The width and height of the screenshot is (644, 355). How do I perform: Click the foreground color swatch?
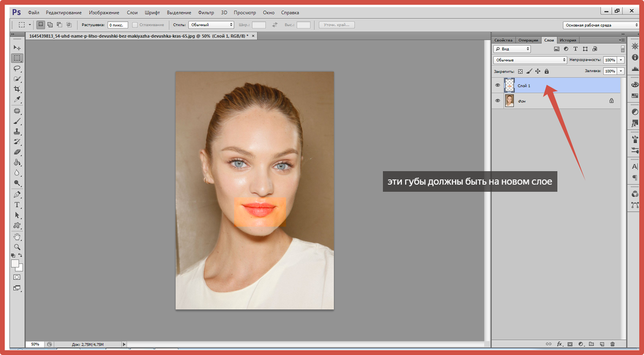tap(15, 264)
